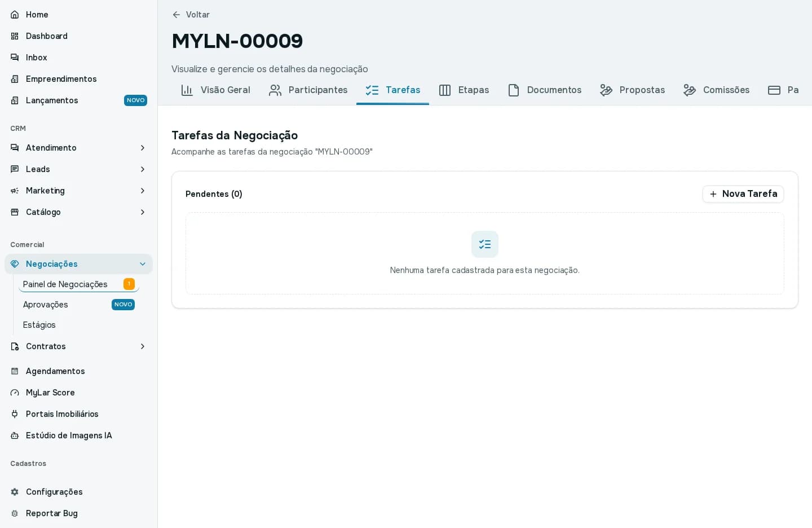This screenshot has width=812, height=528.
Task: Open the Propostas tab
Action: (632, 90)
